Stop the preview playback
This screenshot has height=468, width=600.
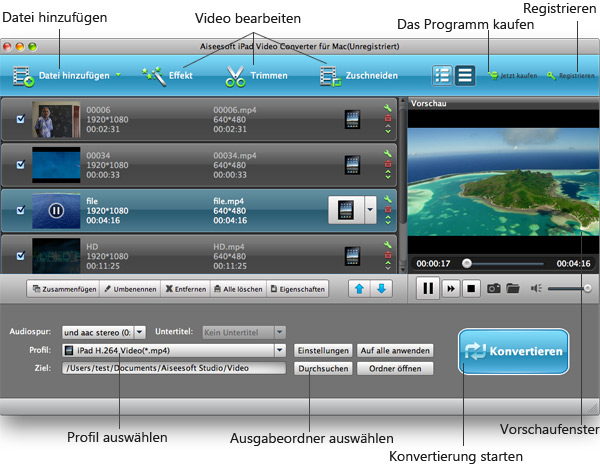click(471, 289)
